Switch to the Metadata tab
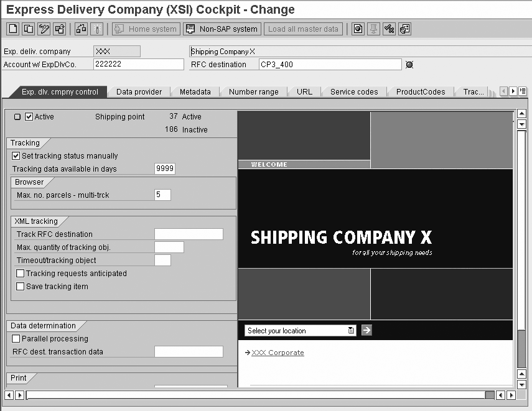The image size is (532, 411). click(195, 92)
